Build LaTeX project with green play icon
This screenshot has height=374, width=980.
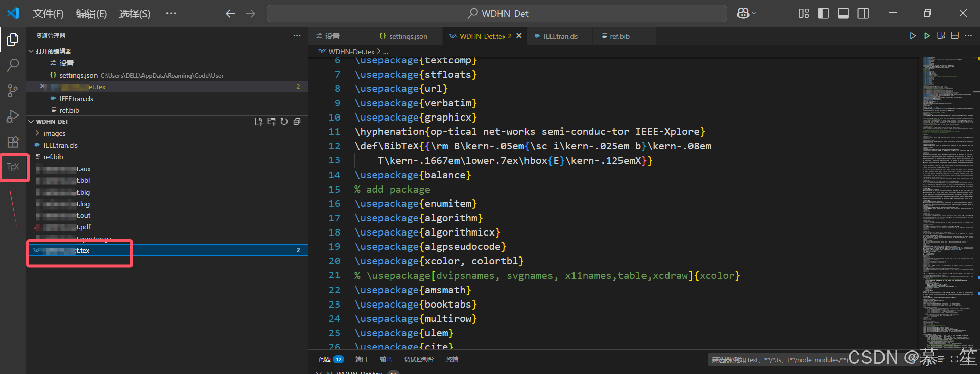click(x=927, y=36)
